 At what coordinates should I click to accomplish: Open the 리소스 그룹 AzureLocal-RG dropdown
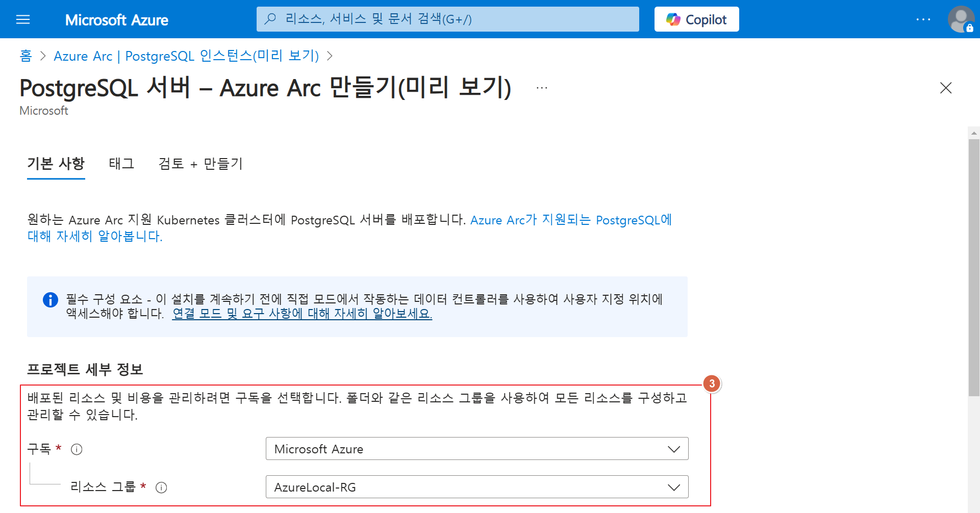[477, 487]
